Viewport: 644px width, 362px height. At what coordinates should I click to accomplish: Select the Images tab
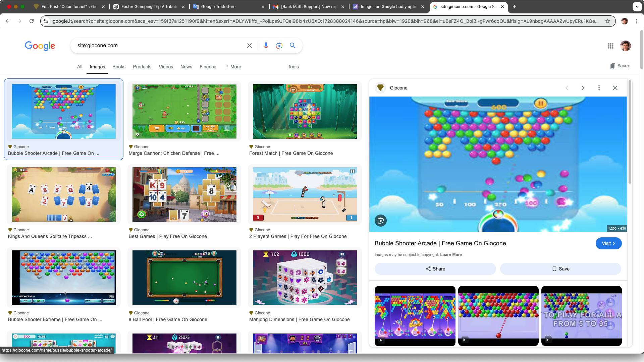coord(97,67)
